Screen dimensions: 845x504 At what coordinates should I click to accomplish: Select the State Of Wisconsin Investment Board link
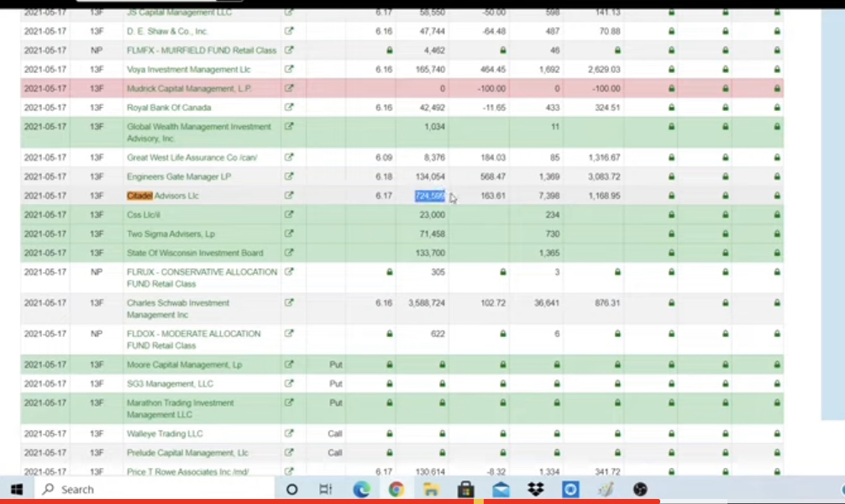(x=195, y=253)
